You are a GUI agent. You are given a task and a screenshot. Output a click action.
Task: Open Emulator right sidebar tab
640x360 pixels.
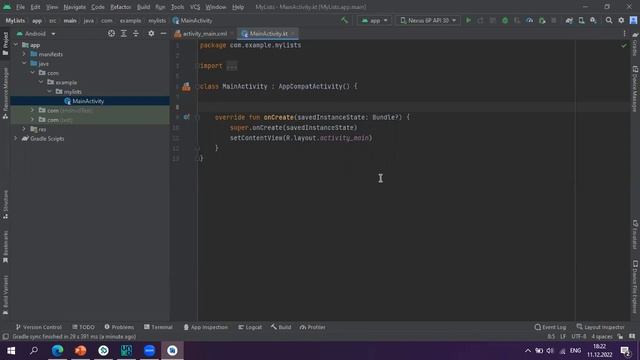[x=635, y=234]
